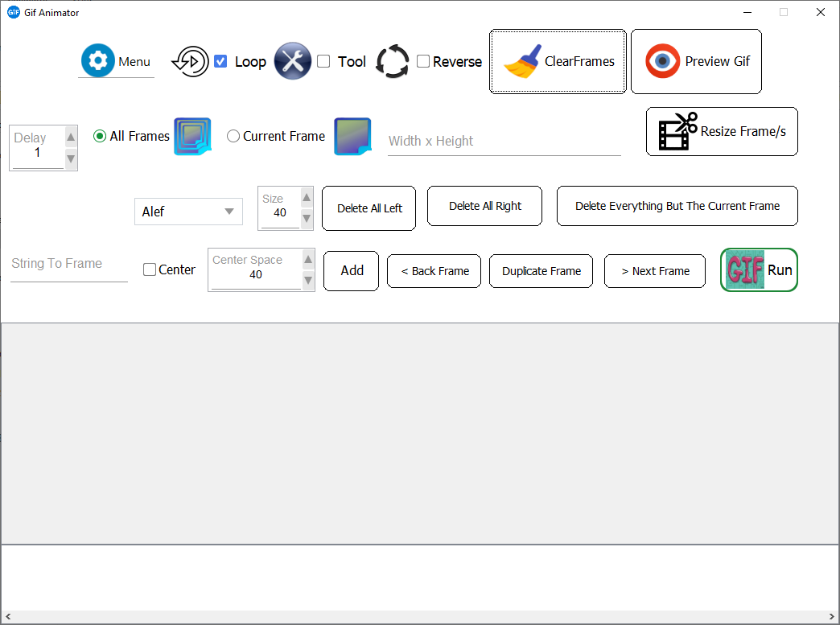Click the All Frames stacked-squares icon
The width and height of the screenshot is (840, 625).
(192, 136)
